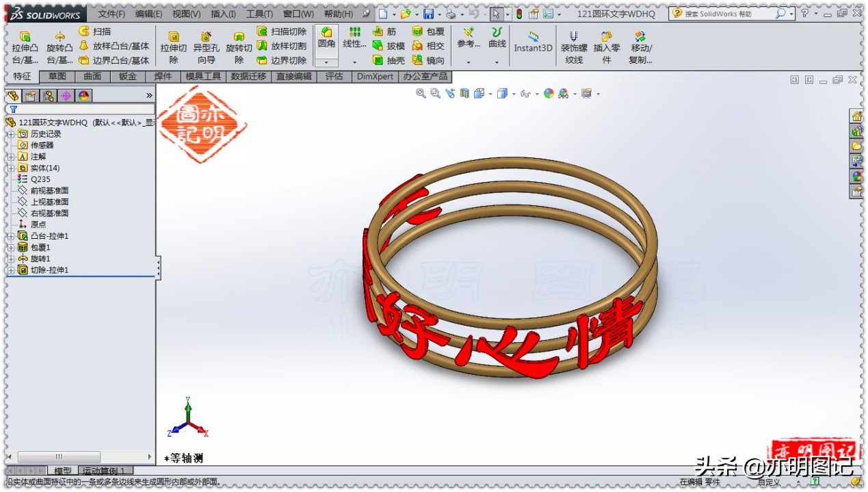Click the 包覆 Wrap feature tool
Image resolution: width=868 pixels, height=492 pixels.
pos(430,31)
